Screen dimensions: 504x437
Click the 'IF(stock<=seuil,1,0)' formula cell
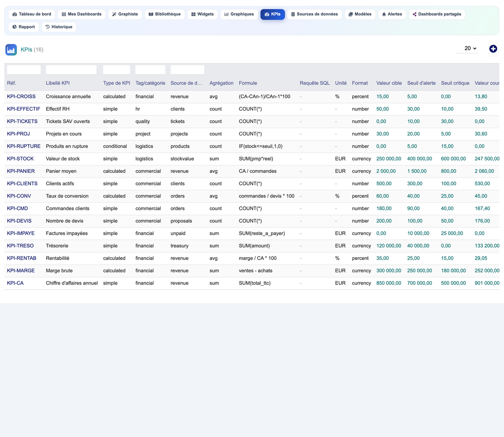click(x=261, y=146)
